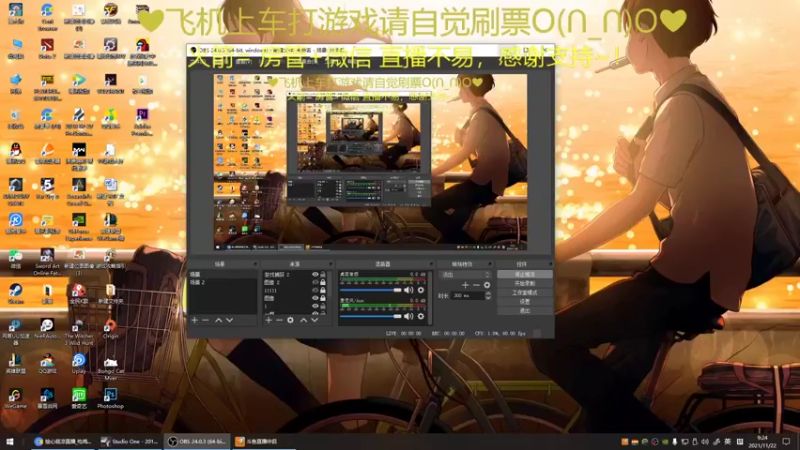Click the transition duration input field
This screenshot has height=450, width=800.
tap(467, 295)
